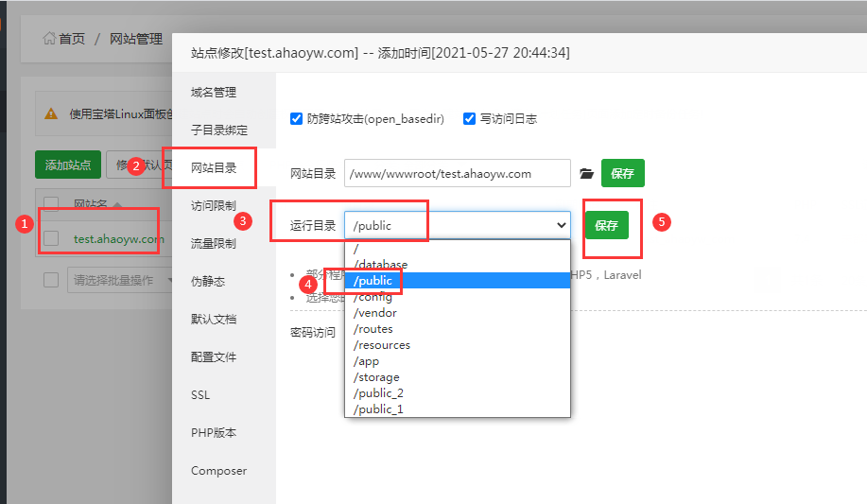The width and height of the screenshot is (867, 504).
Task: Toggle the open_basedir anti cross-site checkbox
Action: click(296, 119)
